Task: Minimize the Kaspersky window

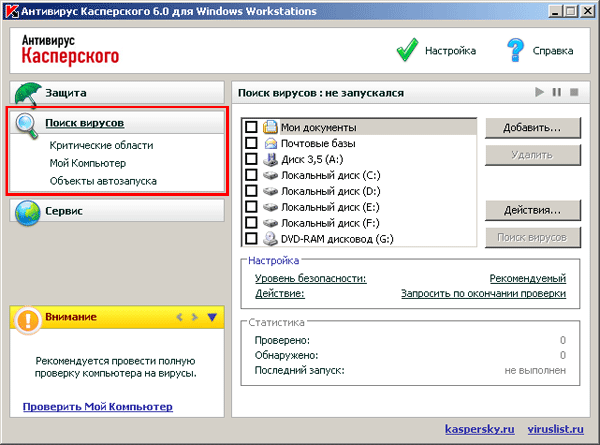Action: pos(554,11)
